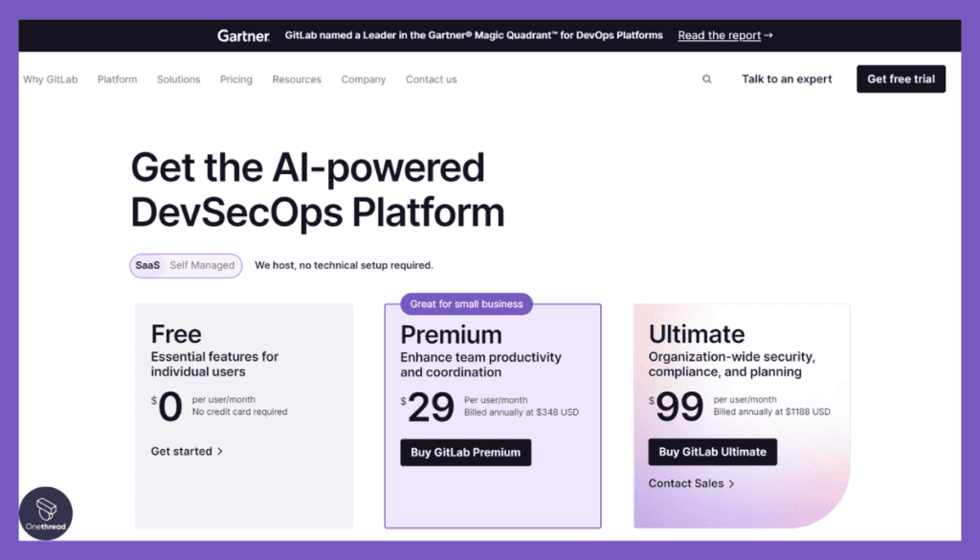Open the Why GitLab menu
This screenshot has height=560, width=980.
[x=51, y=79]
